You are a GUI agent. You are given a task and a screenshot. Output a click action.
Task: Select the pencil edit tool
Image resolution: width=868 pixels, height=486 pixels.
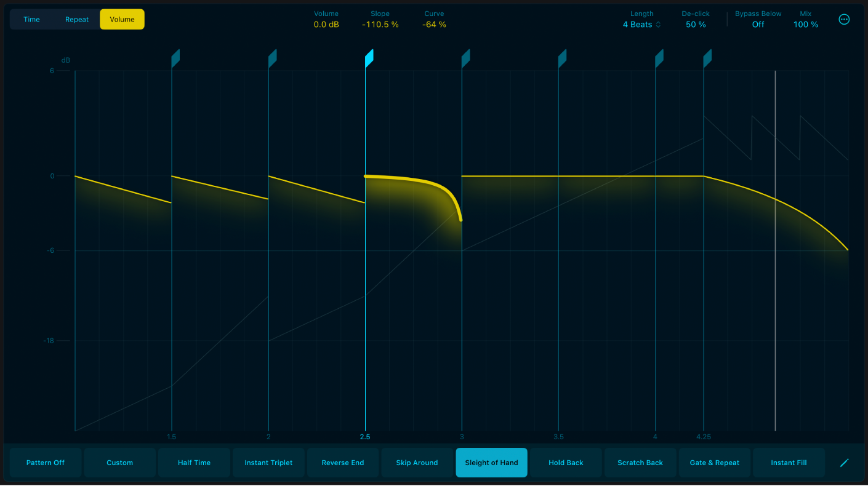(x=844, y=462)
